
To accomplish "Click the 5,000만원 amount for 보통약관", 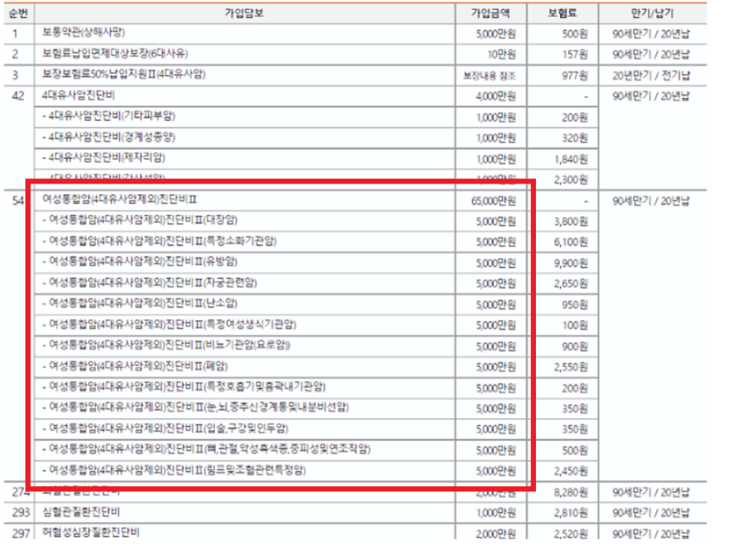I will click(496, 34).
